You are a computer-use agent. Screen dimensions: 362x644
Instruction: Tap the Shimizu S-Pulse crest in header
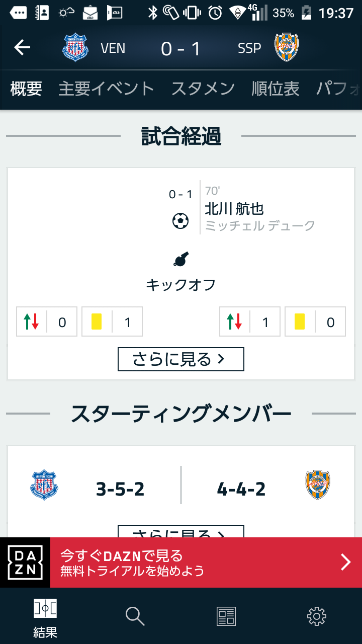287,48
